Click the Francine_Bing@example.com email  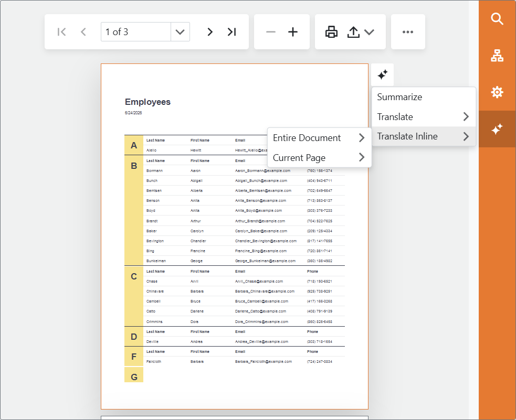point(261,251)
